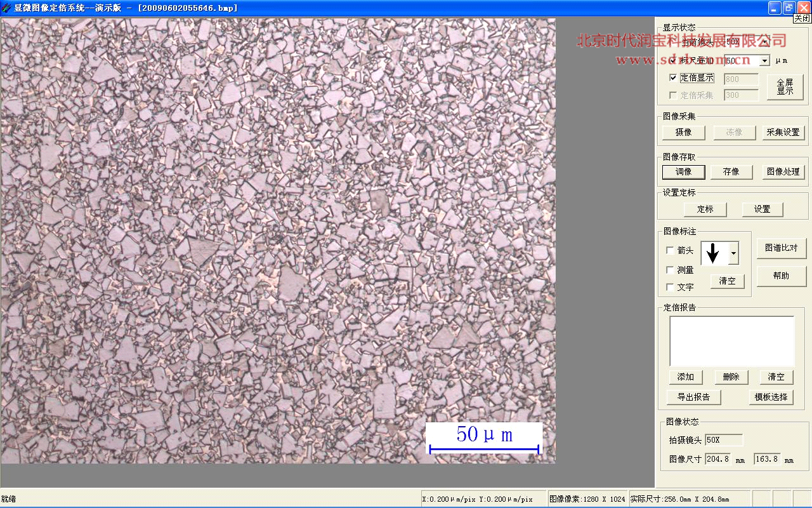Click the 拍摄镜头 field showing 50X
The width and height of the screenshot is (812, 508).
coord(724,440)
